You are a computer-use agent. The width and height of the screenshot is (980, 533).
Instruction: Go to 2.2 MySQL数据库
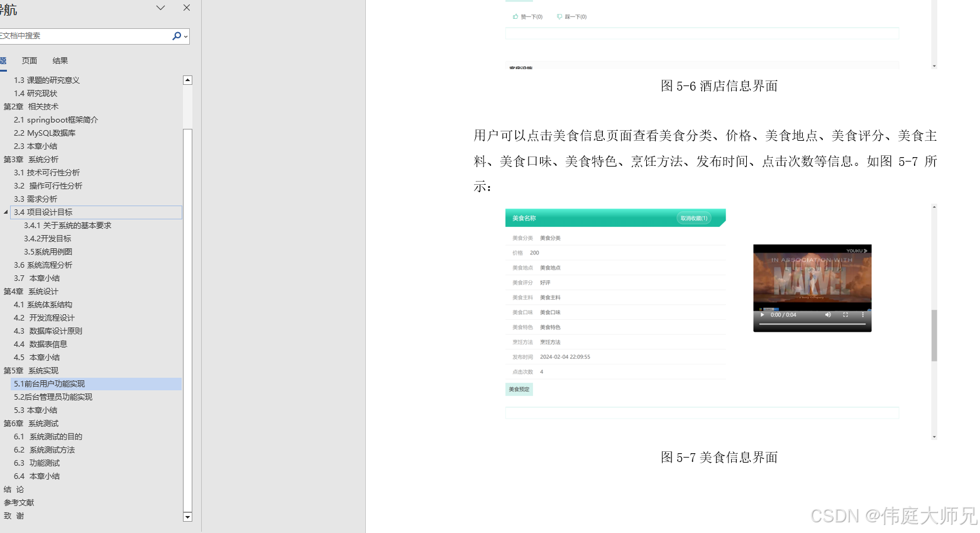(45, 133)
